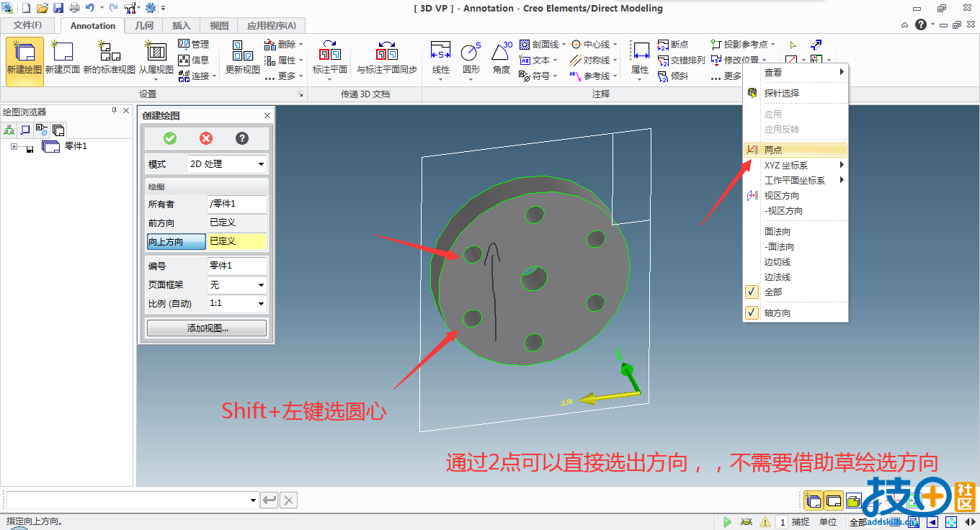This screenshot has width=980, height=530.
Task: Select 探针选择 in the context menu
Action: pyautogui.click(x=796, y=93)
